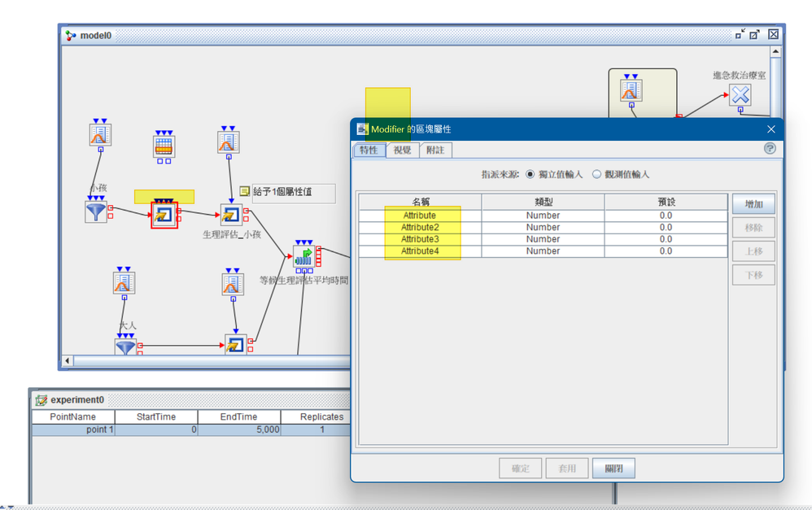Select the distribution block above 大人 funnel

point(124,283)
